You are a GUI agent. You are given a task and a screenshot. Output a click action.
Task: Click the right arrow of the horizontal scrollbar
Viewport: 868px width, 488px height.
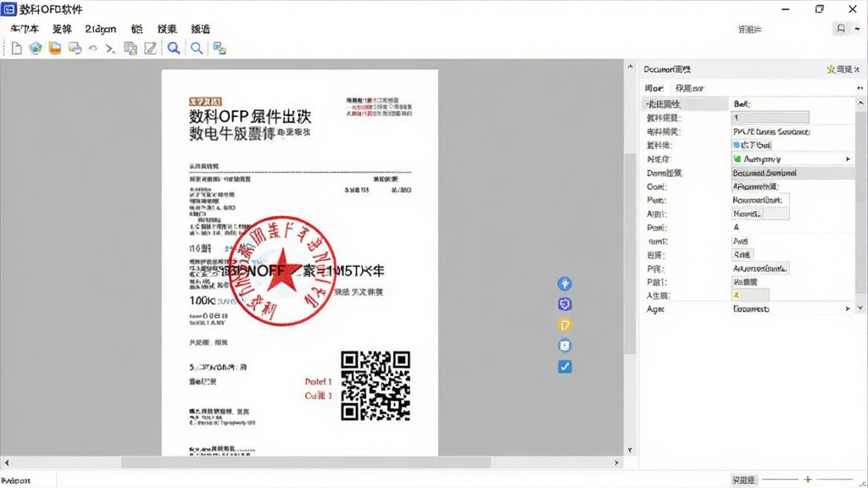616,463
